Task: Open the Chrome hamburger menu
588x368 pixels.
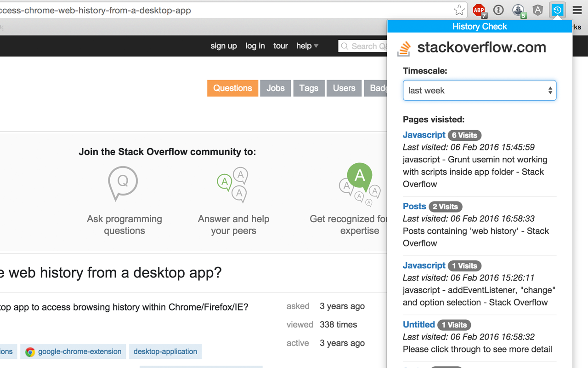Action: tap(577, 10)
